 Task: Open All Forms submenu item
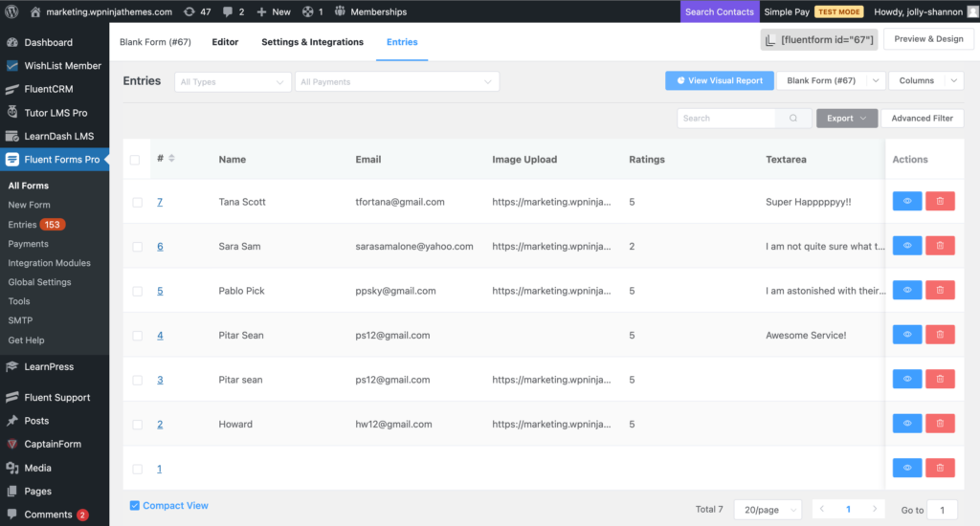[x=28, y=186]
